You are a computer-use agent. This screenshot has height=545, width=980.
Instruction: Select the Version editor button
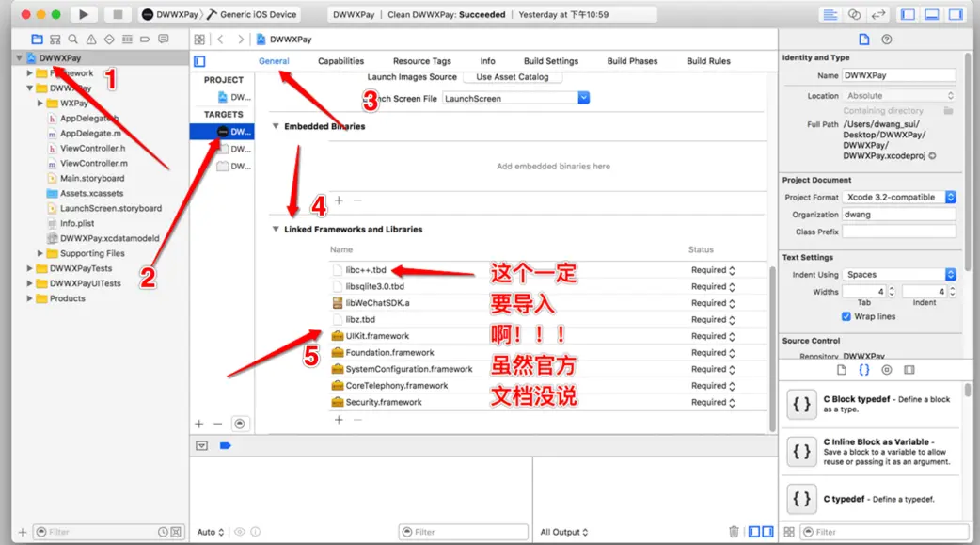(x=878, y=14)
